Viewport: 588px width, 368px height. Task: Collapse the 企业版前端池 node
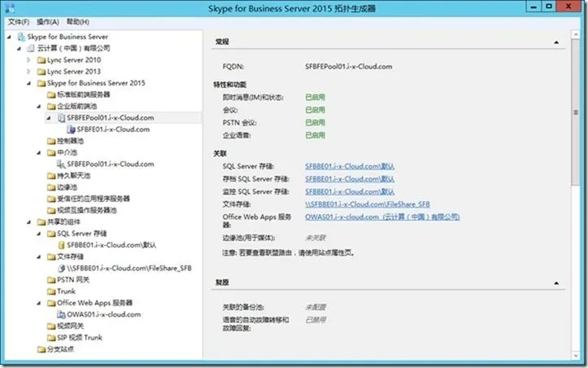39,107
